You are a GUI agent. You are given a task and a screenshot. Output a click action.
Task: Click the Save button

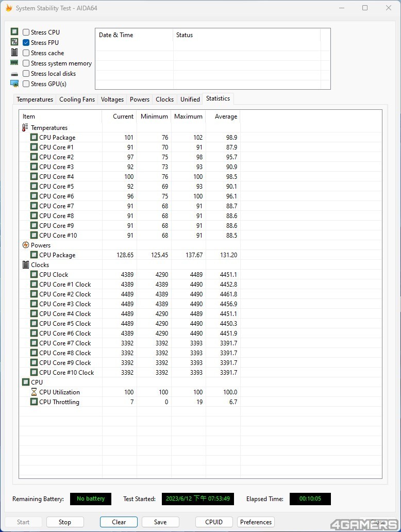pos(160,522)
